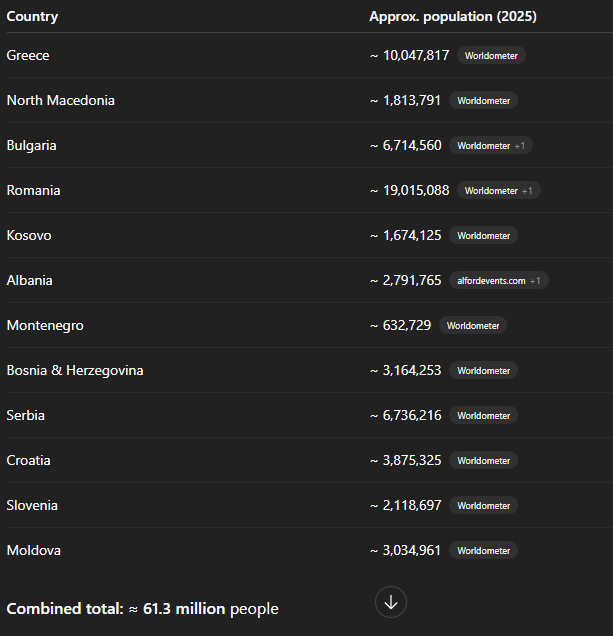
Task: Open the Worldometer source chip for Serbia
Action: point(483,416)
